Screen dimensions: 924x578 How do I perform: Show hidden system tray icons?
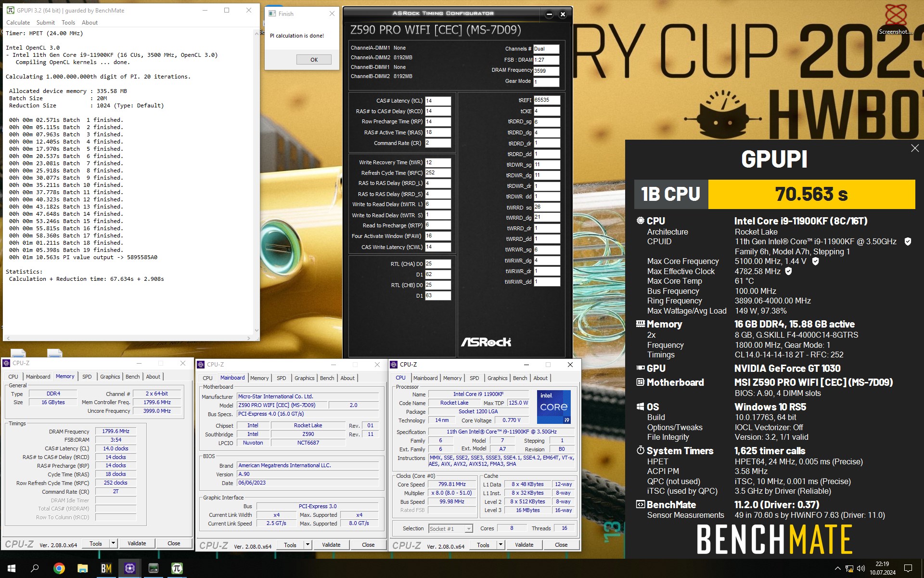837,568
